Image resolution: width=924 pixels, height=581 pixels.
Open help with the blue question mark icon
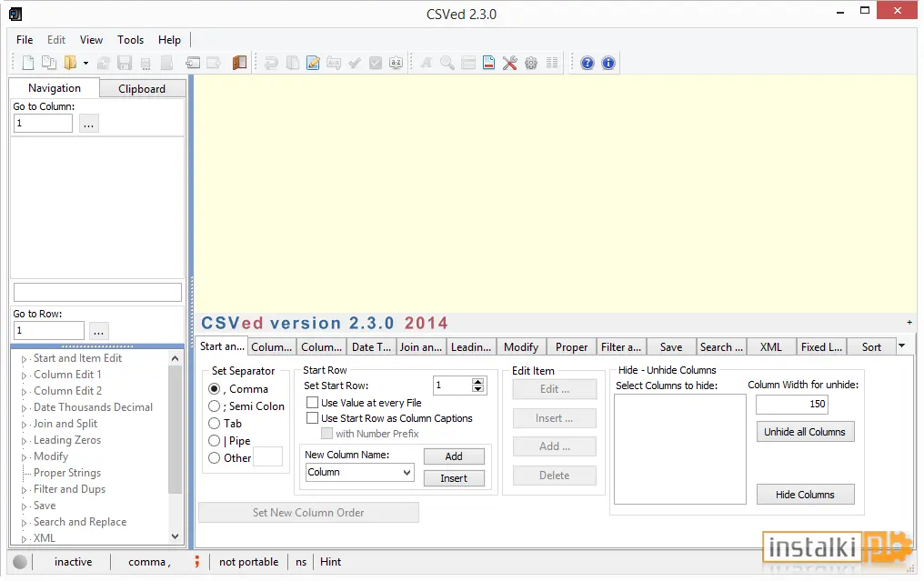point(587,63)
